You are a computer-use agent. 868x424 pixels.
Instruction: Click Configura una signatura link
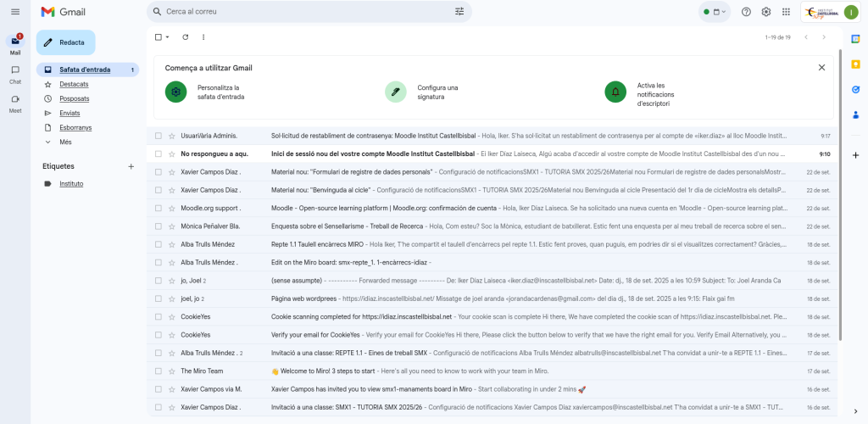click(x=437, y=92)
